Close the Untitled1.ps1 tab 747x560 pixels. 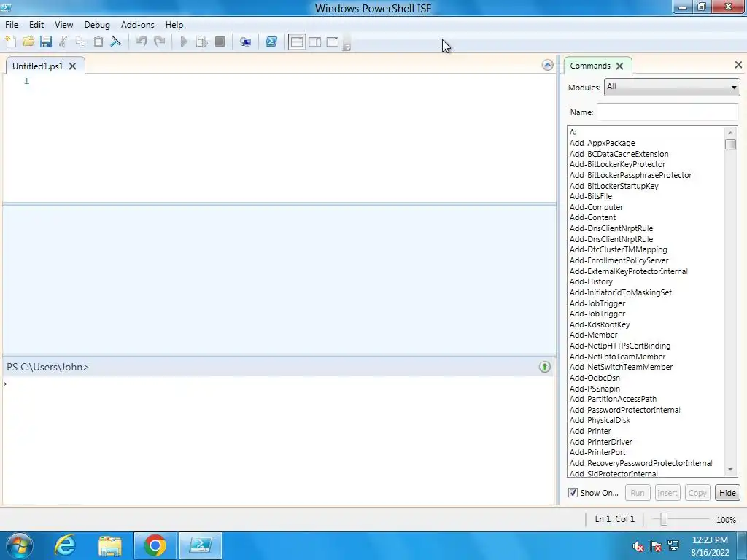coord(72,66)
